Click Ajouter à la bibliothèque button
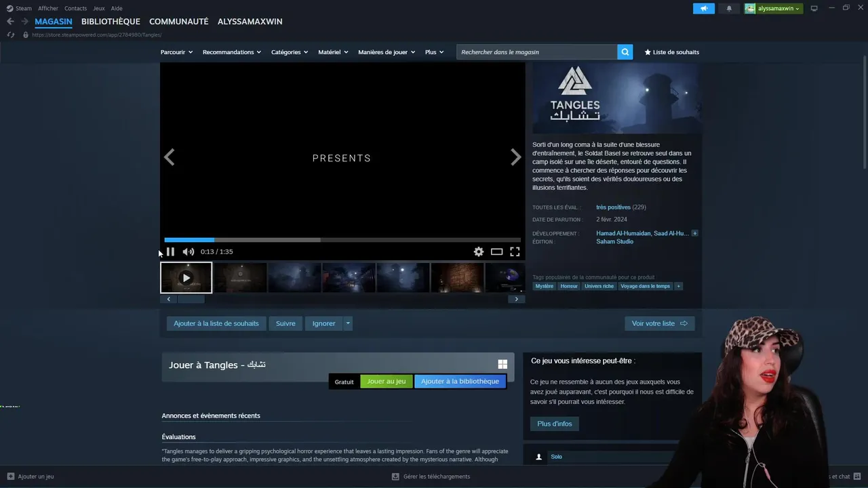868x488 pixels. pos(460,382)
